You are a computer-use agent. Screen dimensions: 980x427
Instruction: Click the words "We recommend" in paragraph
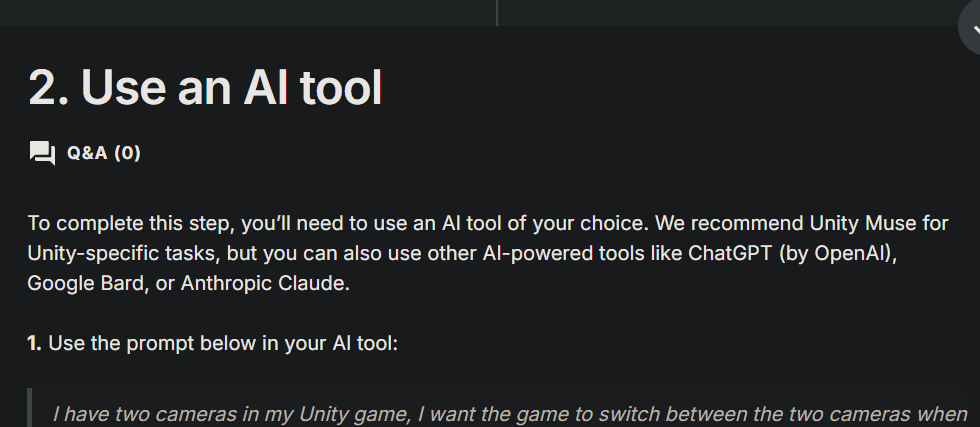click(x=711, y=222)
